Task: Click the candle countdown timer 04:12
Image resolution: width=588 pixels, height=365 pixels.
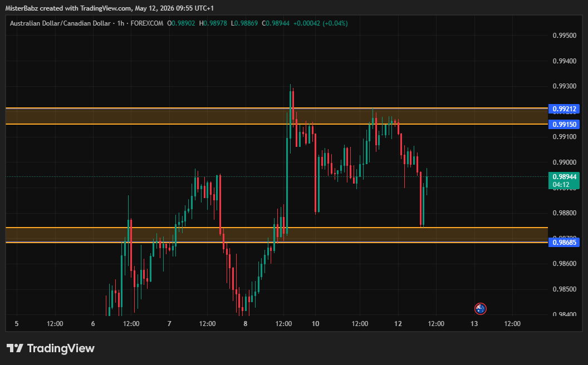Action: click(561, 184)
